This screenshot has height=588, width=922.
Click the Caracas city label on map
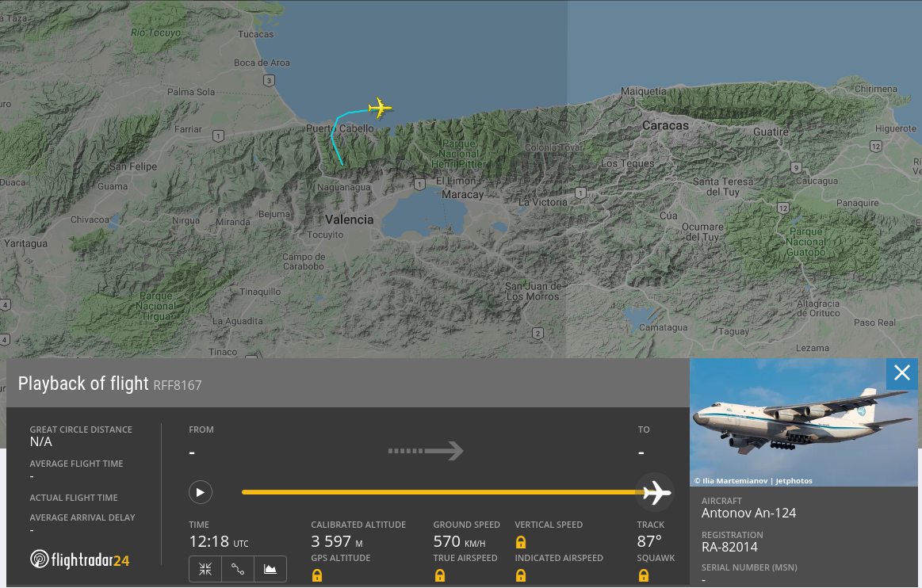[x=665, y=125]
